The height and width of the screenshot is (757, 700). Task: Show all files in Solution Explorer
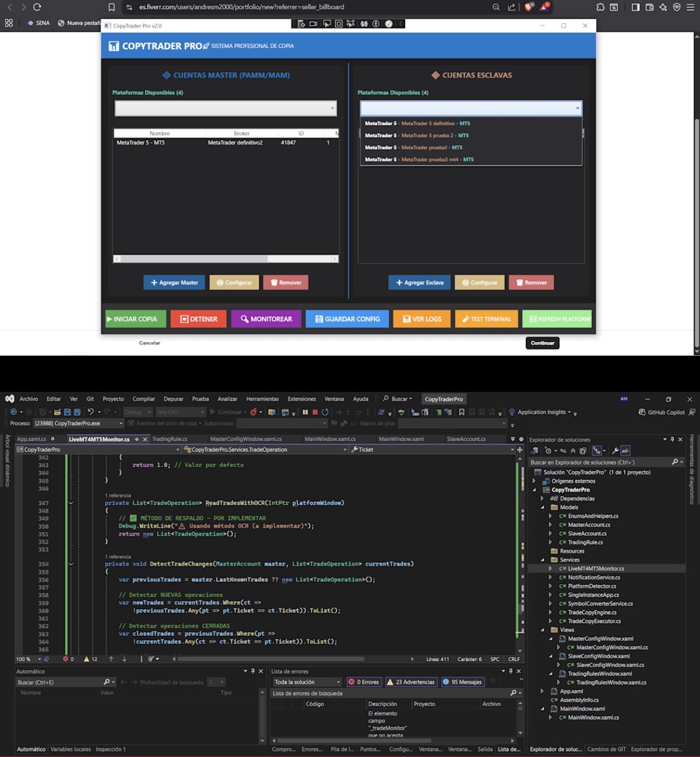[584, 451]
